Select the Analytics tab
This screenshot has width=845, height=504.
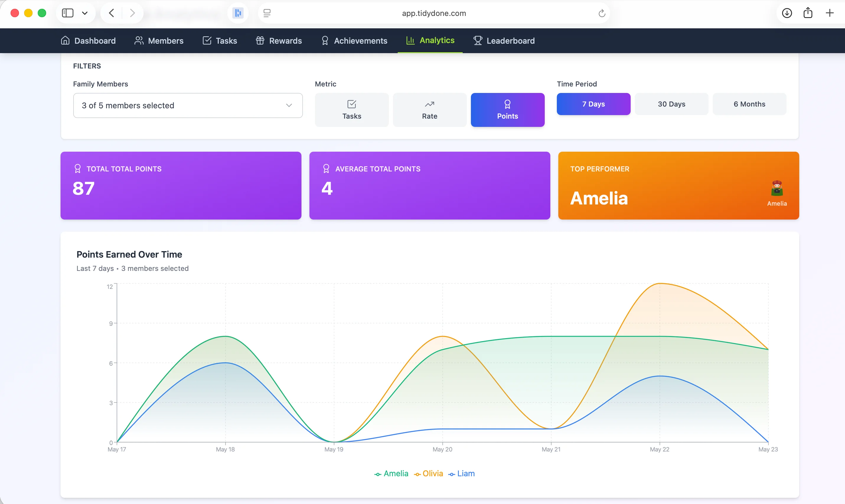[430, 40]
